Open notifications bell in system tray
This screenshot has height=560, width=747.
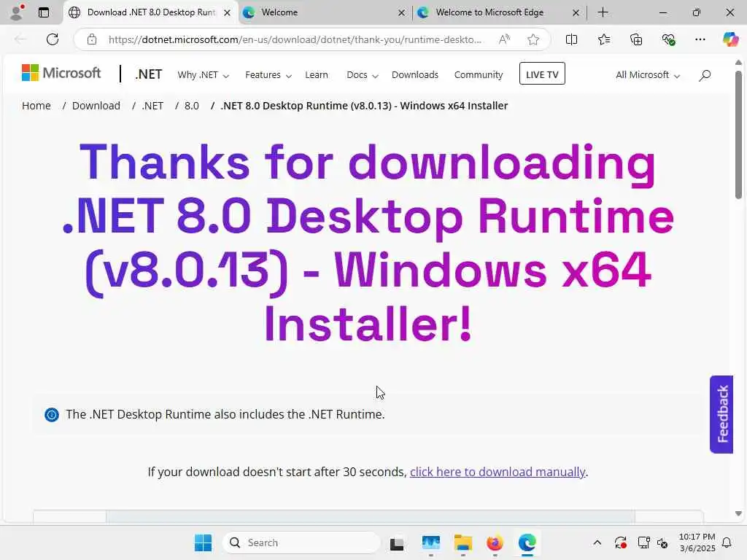click(x=727, y=542)
